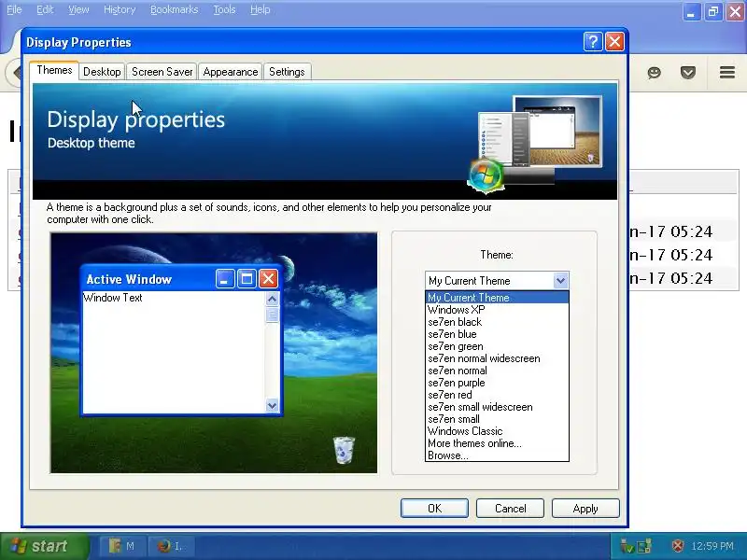
Task: Click the preview Active Window close icon
Action: pos(268,278)
